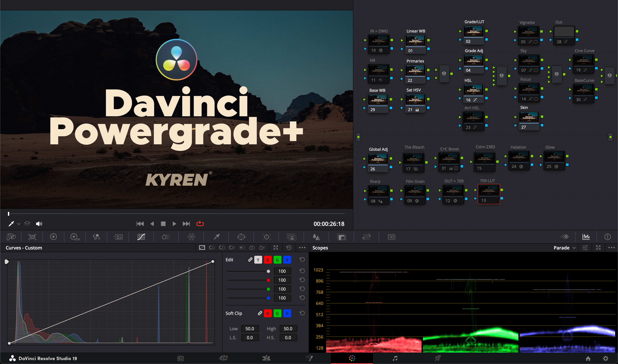Screen dimensions: 618x364
Task: Open Project Settings gear
Action: click(x=606, y=359)
